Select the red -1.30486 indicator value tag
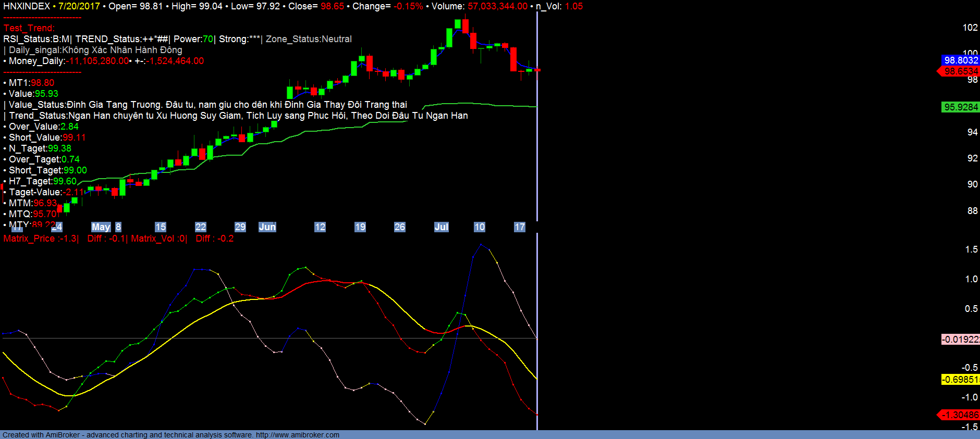Image resolution: width=980 pixels, height=439 pixels. [960, 415]
